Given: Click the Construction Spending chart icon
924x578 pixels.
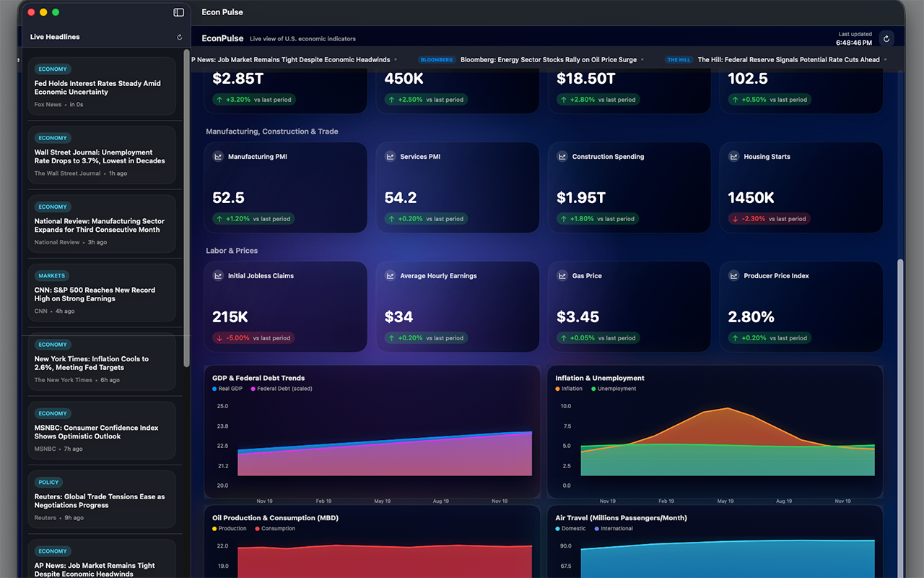Looking at the screenshot, I should coord(562,156).
